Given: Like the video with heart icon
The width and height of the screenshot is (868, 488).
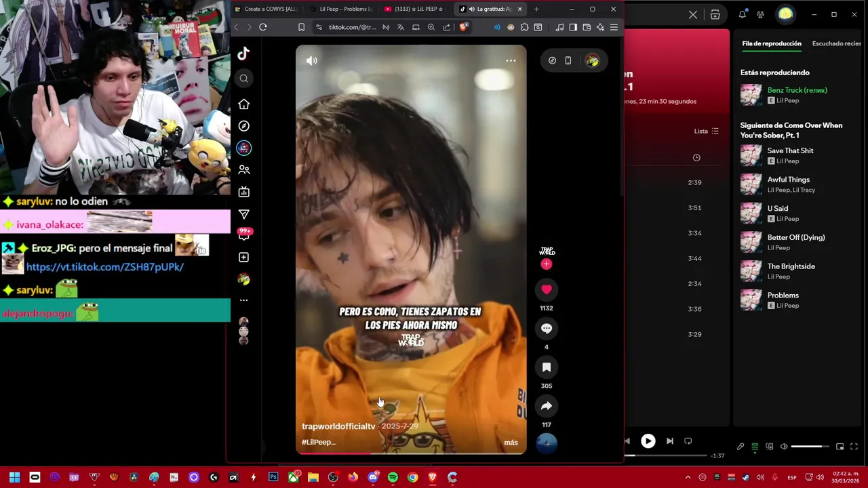Looking at the screenshot, I should tap(547, 289).
